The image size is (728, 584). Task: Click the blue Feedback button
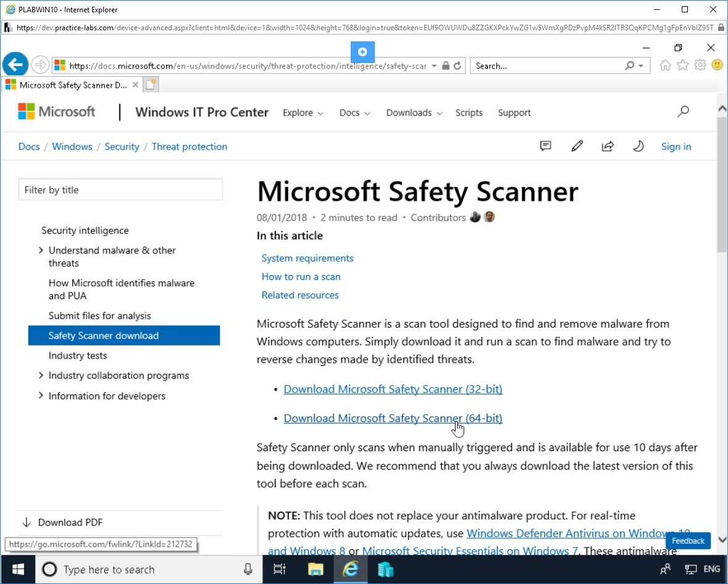(x=688, y=541)
